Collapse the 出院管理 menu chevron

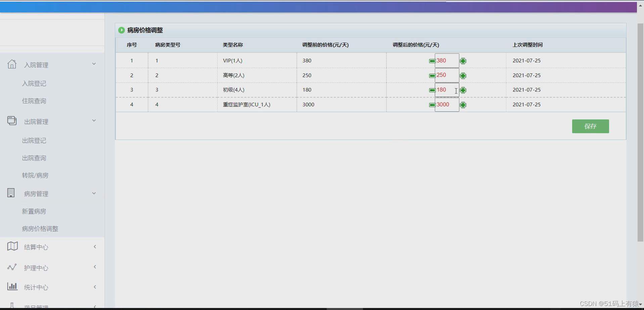tap(94, 120)
